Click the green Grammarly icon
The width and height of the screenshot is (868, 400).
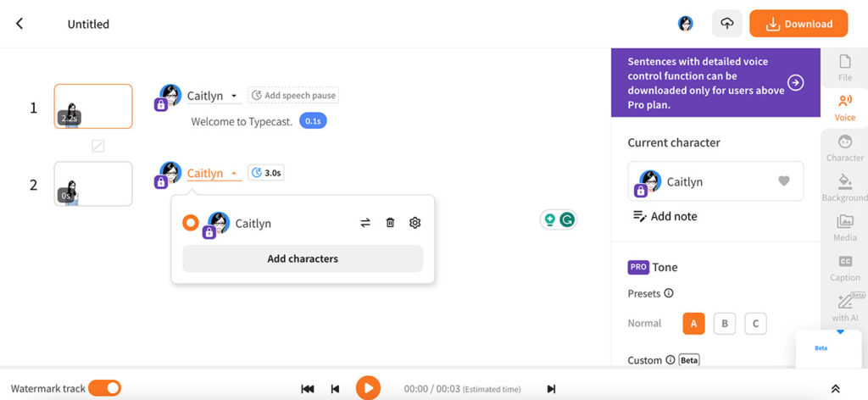click(x=567, y=220)
